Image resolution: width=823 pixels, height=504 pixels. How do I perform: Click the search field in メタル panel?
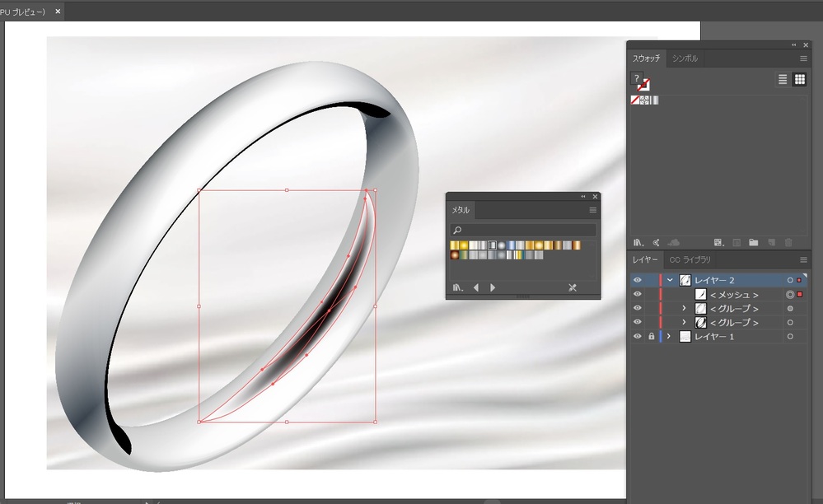click(523, 231)
